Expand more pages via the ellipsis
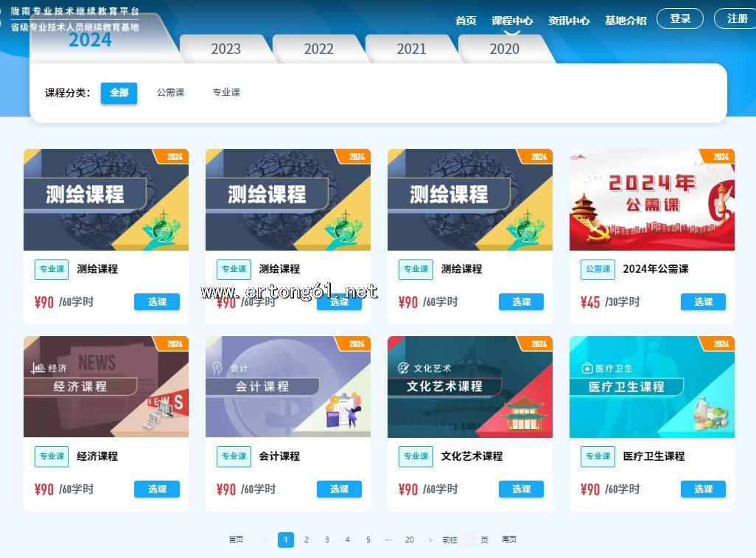 [x=388, y=540]
